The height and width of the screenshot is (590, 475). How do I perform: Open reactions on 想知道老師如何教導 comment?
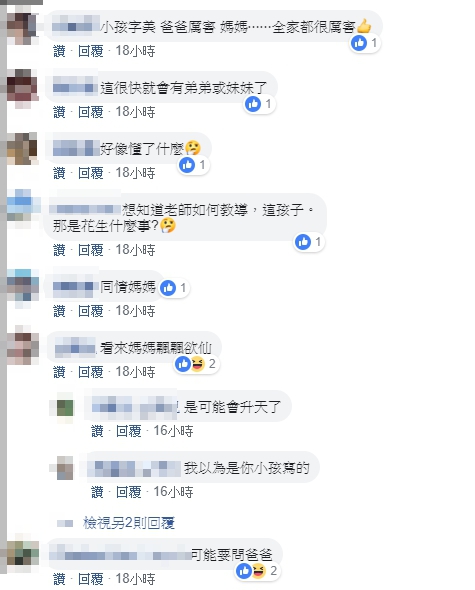(309, 242)
